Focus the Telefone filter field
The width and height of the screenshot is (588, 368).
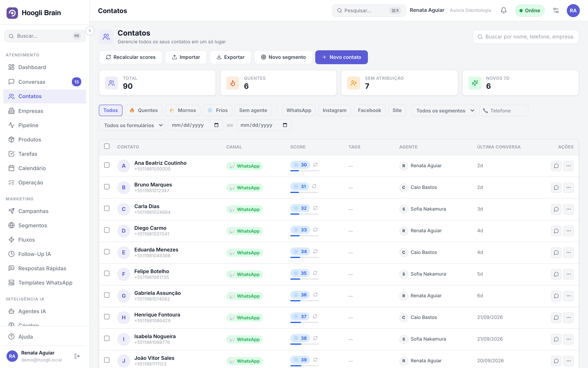[x=504, y=110]
